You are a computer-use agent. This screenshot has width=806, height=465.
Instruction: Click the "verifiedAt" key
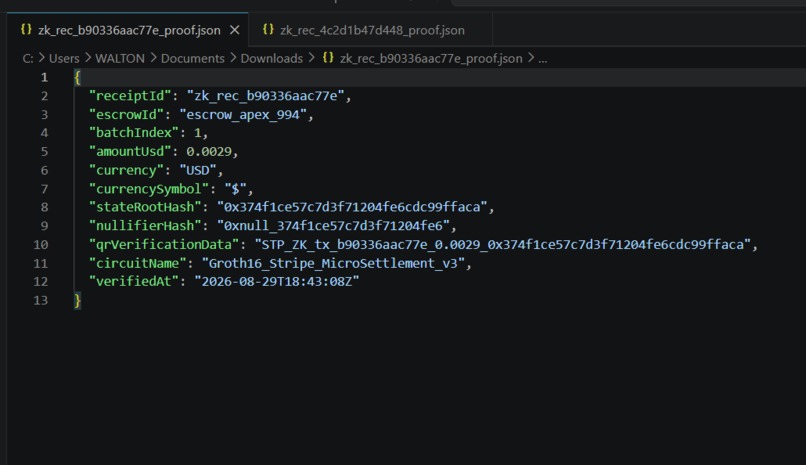pyautogui.click(x=133, y=282)
